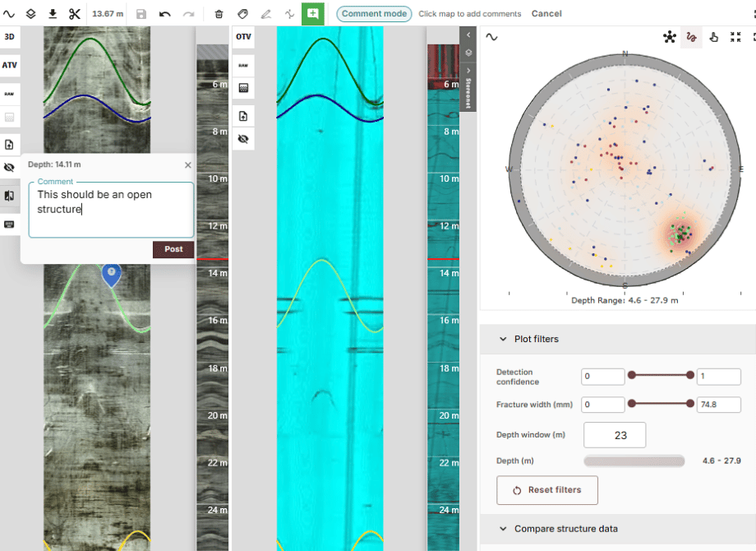
Task: Click the image filter icon in OTV sidebar
Action: (243, 88)
